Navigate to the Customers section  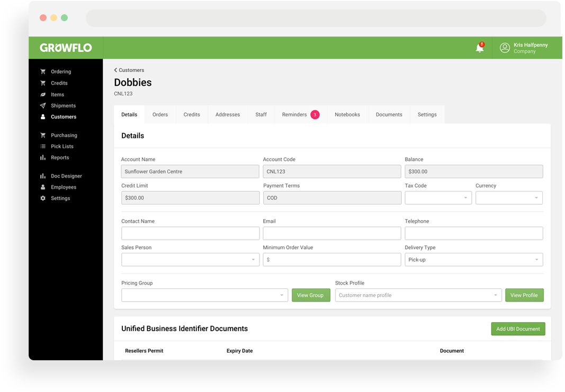coord(63,117)
